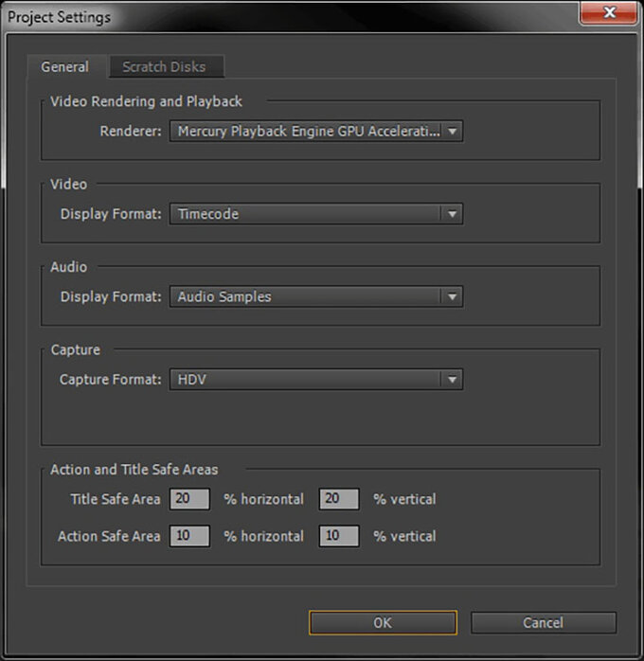Select the General tab

click(64, 67)
